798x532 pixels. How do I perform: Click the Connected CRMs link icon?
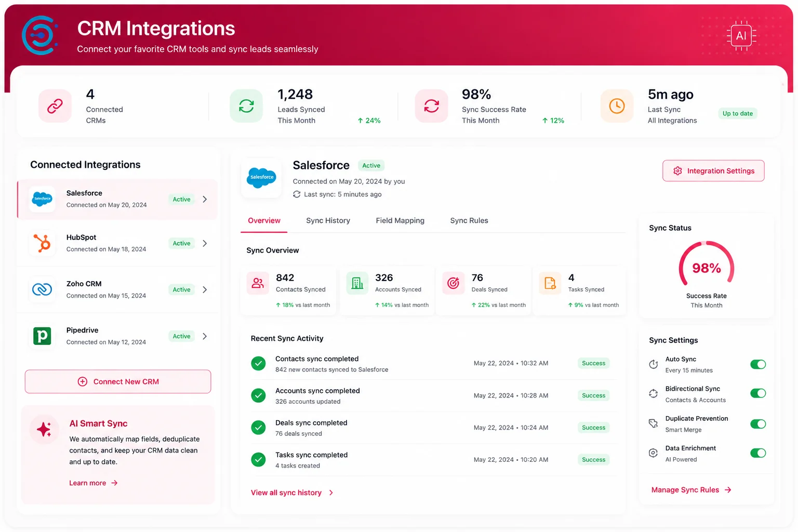[55, 106]
